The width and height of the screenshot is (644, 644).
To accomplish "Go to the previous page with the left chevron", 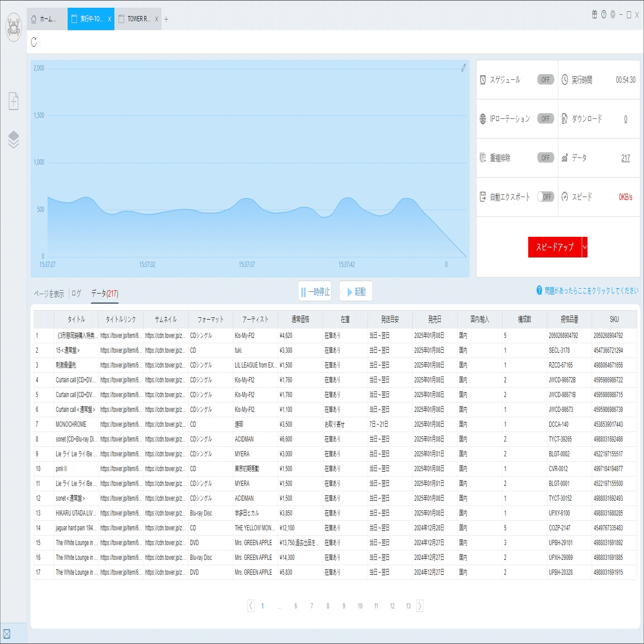I will [251, 606].
